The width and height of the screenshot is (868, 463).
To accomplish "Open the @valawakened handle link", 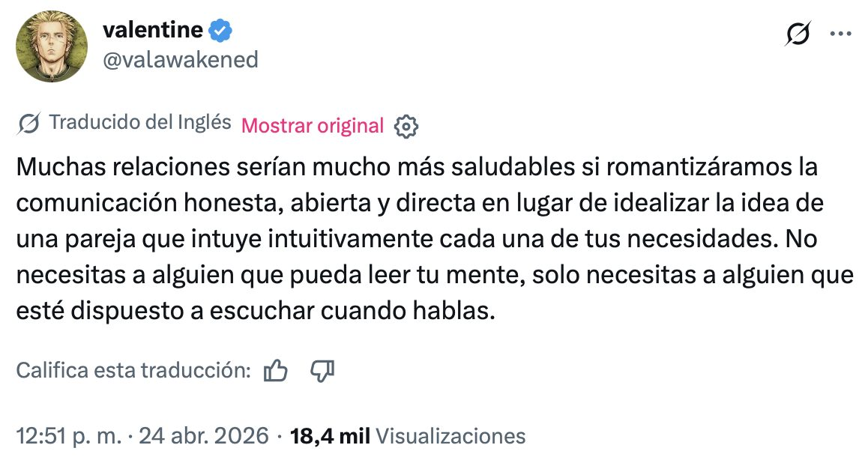I will 179,59.
